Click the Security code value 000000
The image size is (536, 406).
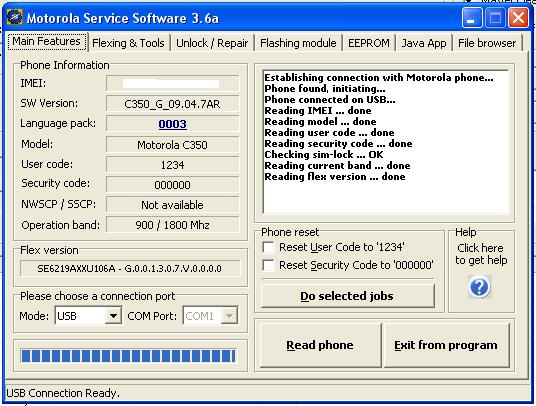pyautogui.click(x=173, y=185)
